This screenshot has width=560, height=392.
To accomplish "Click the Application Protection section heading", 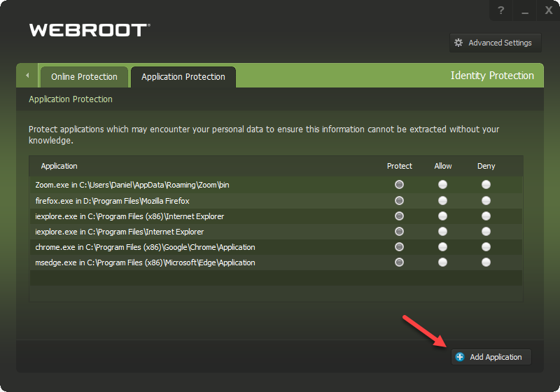I will (x=71, y=99).
